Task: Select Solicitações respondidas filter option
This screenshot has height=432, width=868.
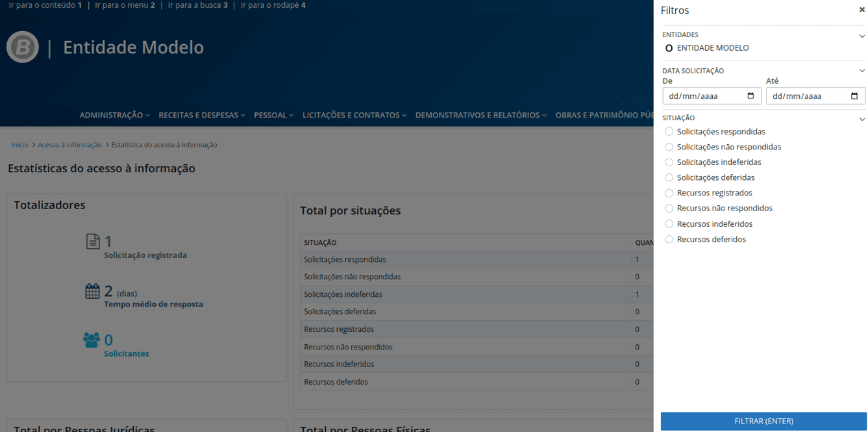Action: tap(669, 131)
